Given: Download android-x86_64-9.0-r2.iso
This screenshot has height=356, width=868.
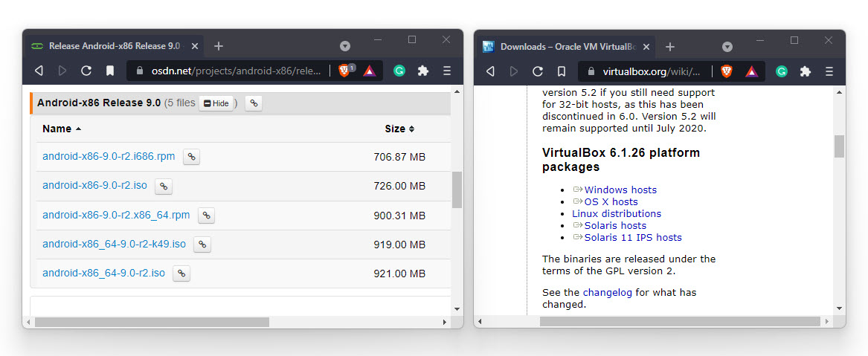Looking at the screenshot, I should click(x=103, y=273).
